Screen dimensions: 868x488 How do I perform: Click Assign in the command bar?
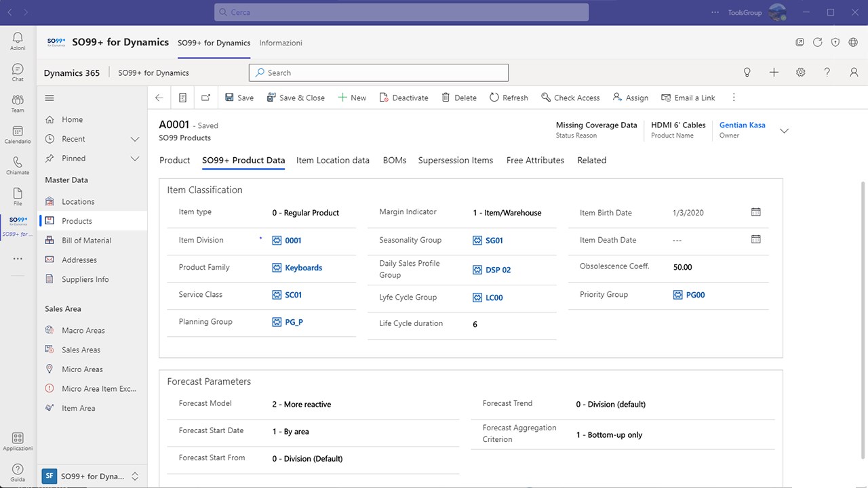click(x=631, y=98)
